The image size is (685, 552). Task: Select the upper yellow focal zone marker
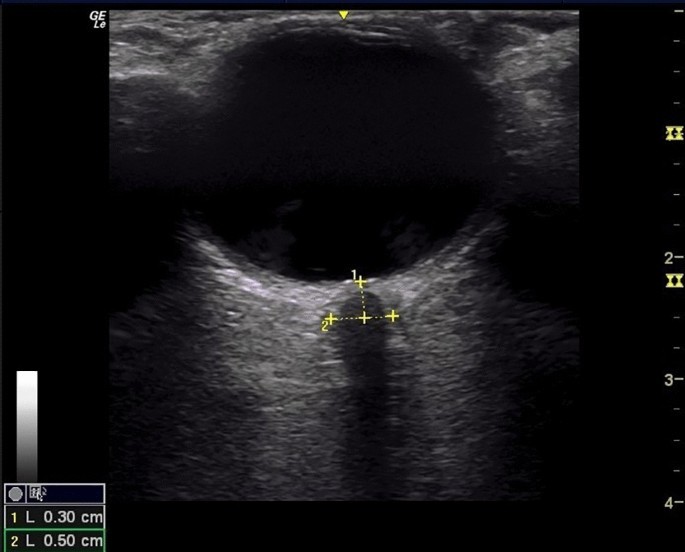(675, 133)
